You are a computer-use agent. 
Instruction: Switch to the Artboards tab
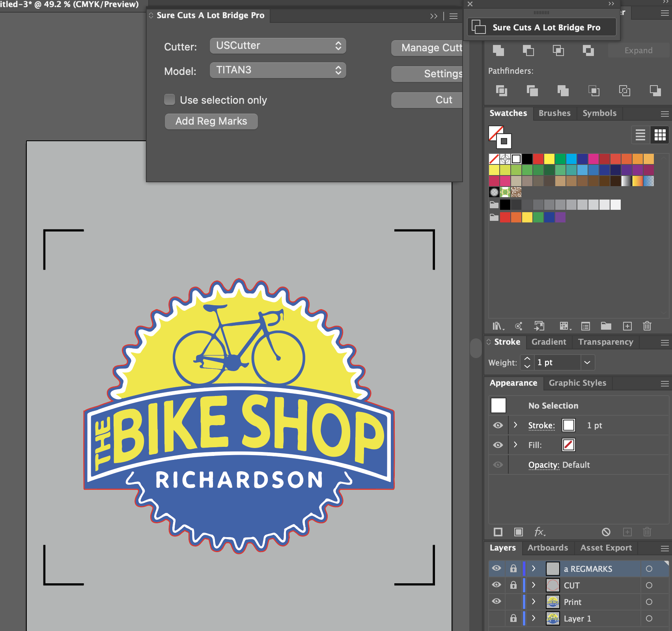coord(548,548)
